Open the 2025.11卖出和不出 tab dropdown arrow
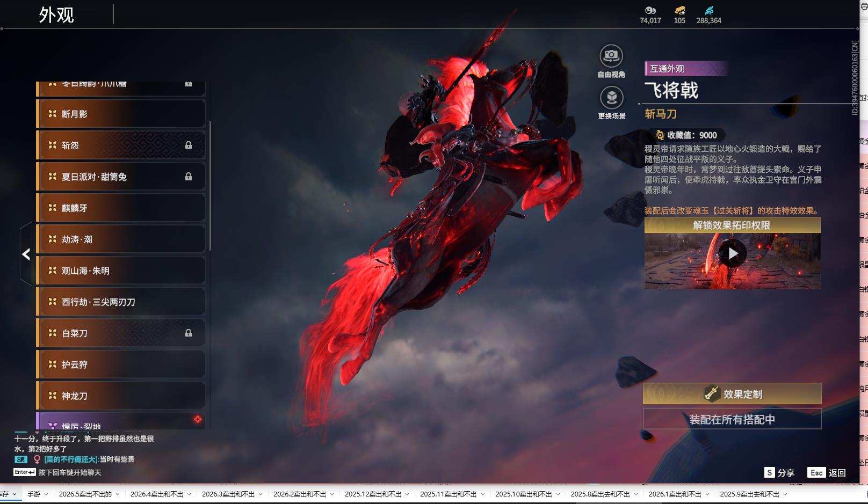Image resolution: width=868 pixels, height=504 pixels. coord(483,494)
